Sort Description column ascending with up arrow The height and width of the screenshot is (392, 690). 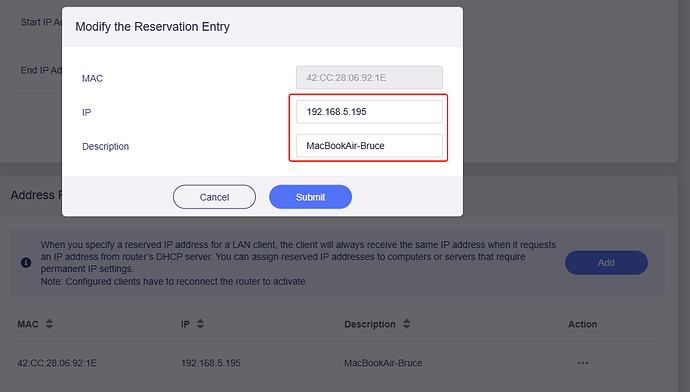click(407, 321)
